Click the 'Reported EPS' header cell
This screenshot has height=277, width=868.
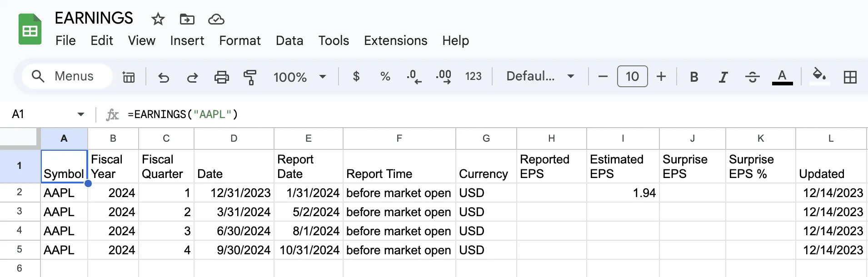551,166
